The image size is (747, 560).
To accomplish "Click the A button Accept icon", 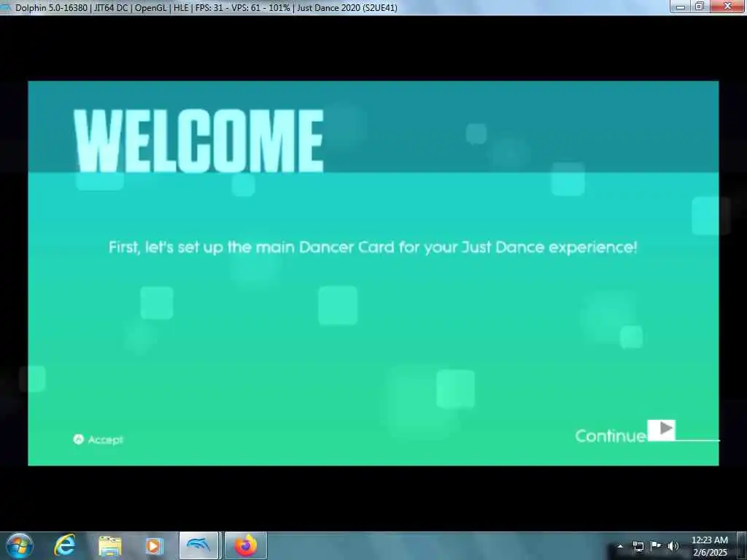I will point(79,439).
